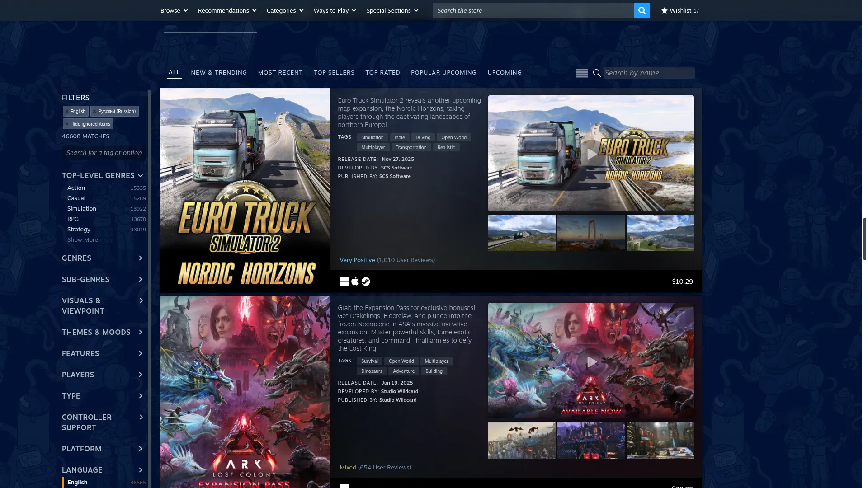Click the Dinosaurs tag on ARK
The image size is (868, 488).
(x=372, y=371)
